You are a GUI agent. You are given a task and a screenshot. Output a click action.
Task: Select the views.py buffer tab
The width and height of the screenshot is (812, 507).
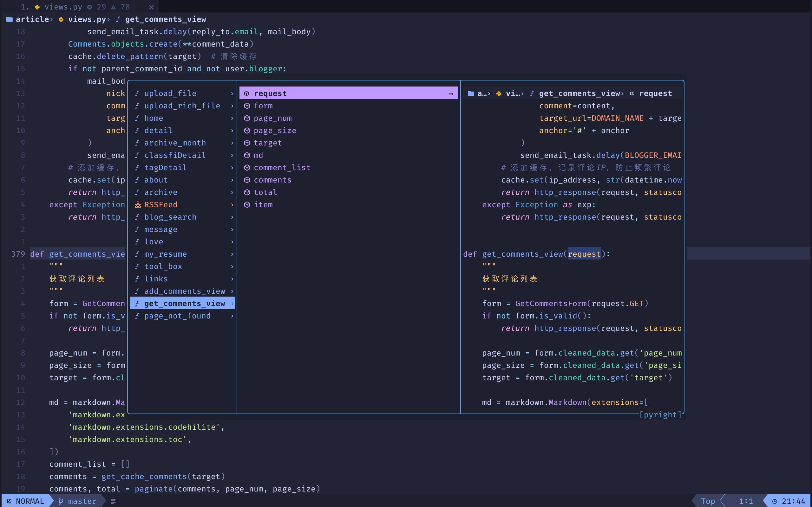(63, 7)
